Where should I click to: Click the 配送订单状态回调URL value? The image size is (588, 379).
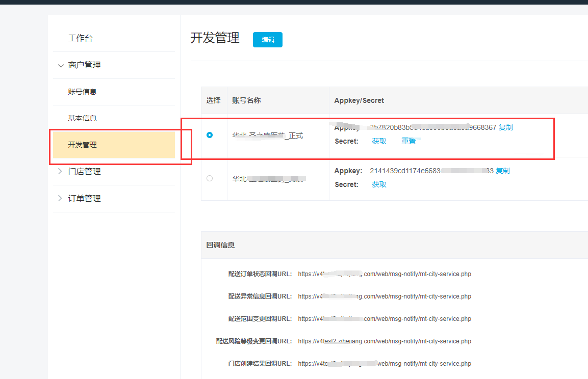384,274
